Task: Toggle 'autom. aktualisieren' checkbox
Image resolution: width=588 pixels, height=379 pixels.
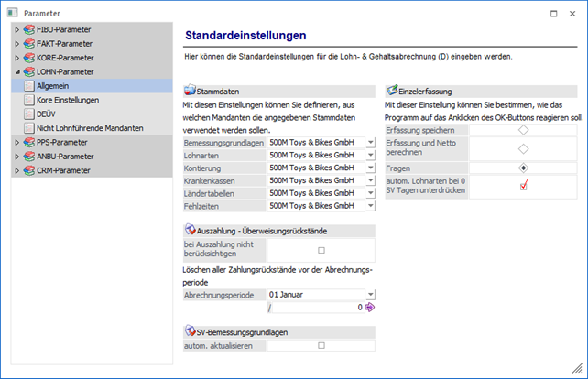Action: tap(321, 346)
